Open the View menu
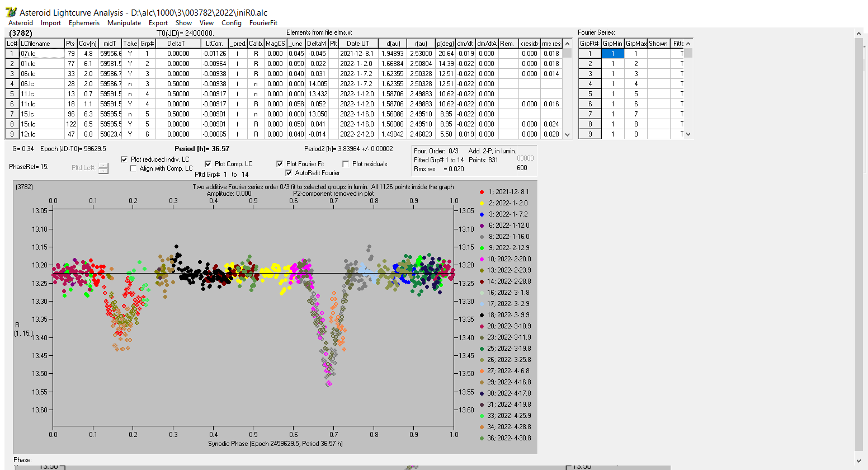Viewport: 868px width, 470px height. click(207, 23)
